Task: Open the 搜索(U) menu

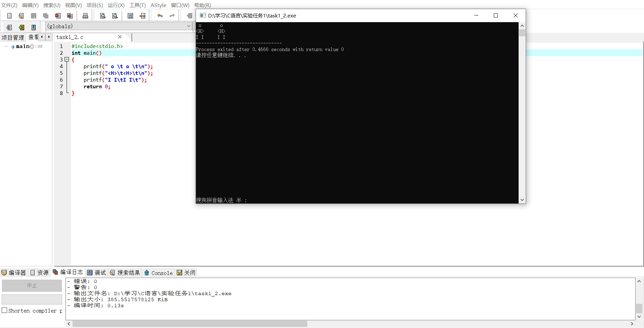Action: 52,5
